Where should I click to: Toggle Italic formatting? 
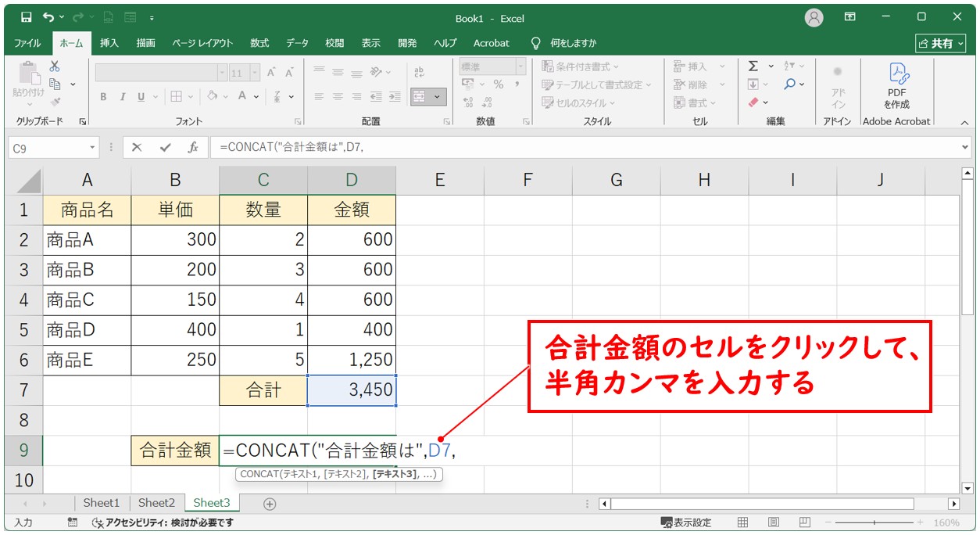[123, 97]
